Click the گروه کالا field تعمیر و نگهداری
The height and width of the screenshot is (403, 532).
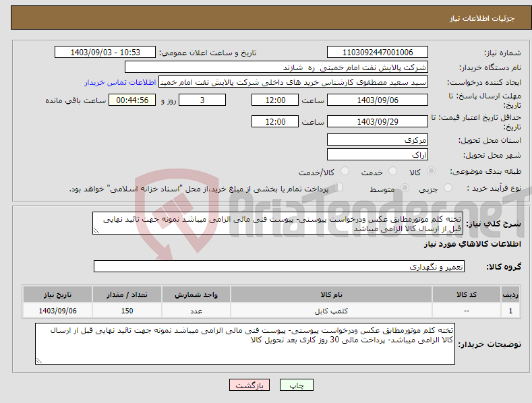(279, 267)
